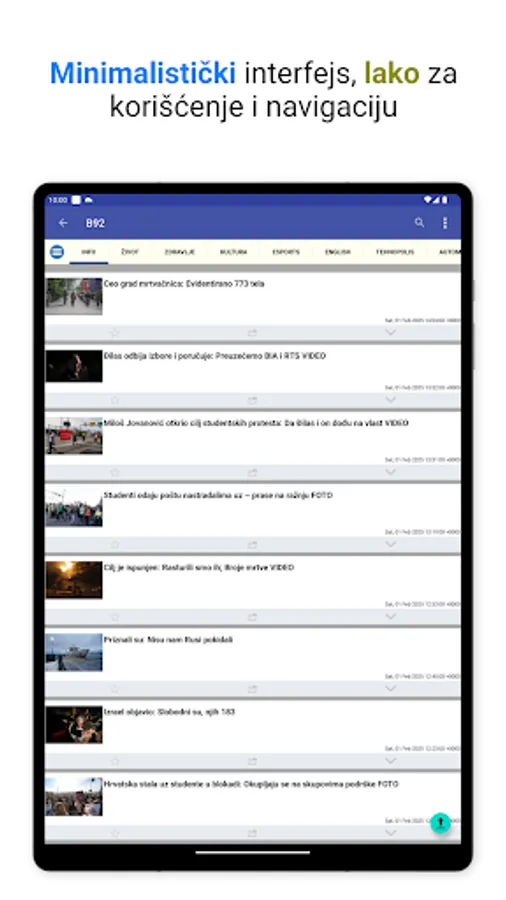
Task: Tap the battery icon in status bar
Action: pos(445,200)
